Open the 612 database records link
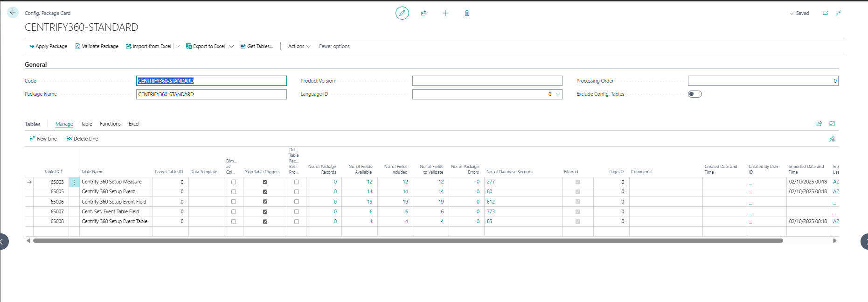868x302 pixels. (x=491, y=202)
